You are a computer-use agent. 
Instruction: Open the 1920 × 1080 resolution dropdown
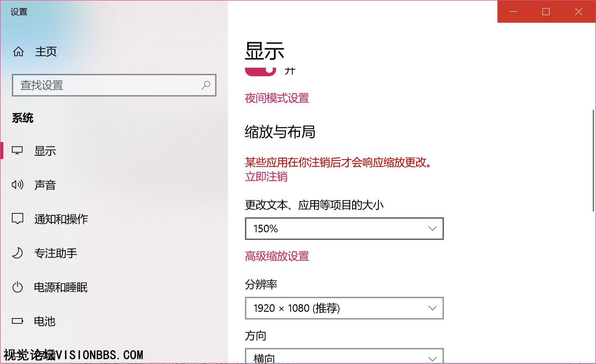344,309
